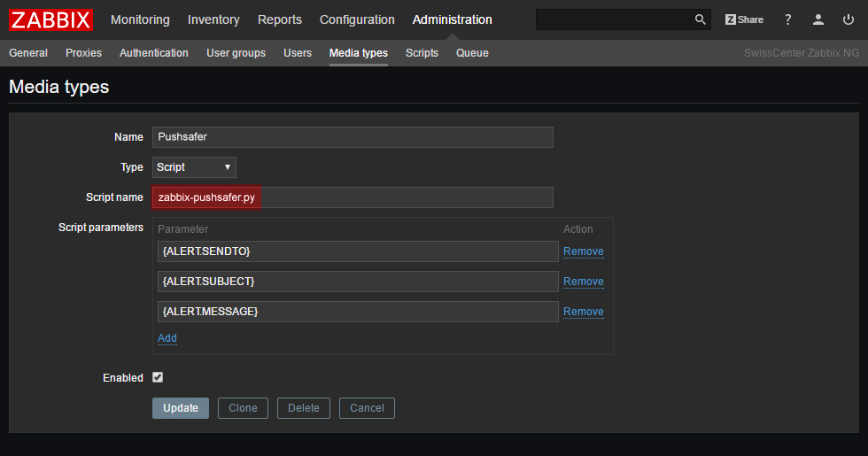868x456 pixels.
Task: Click the Parameter column header
Action: [x=182, y=229]
